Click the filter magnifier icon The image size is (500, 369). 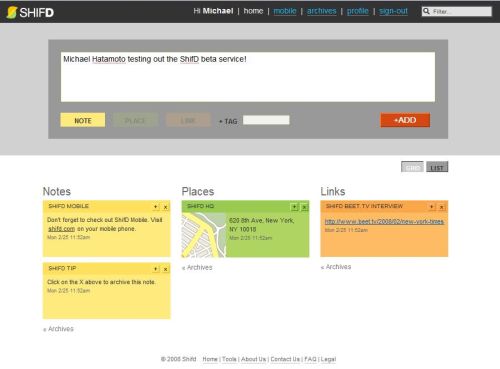[x=426, y=11]
